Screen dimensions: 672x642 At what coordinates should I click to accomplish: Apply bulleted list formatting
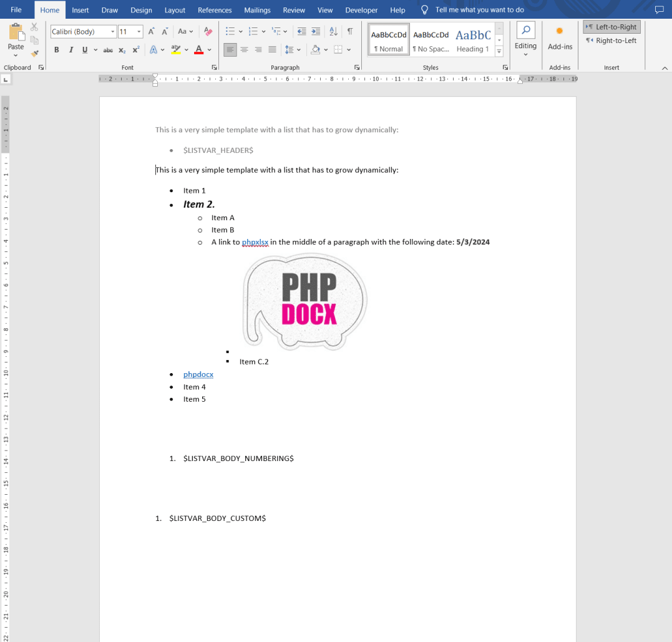click(x=230, y=31)
